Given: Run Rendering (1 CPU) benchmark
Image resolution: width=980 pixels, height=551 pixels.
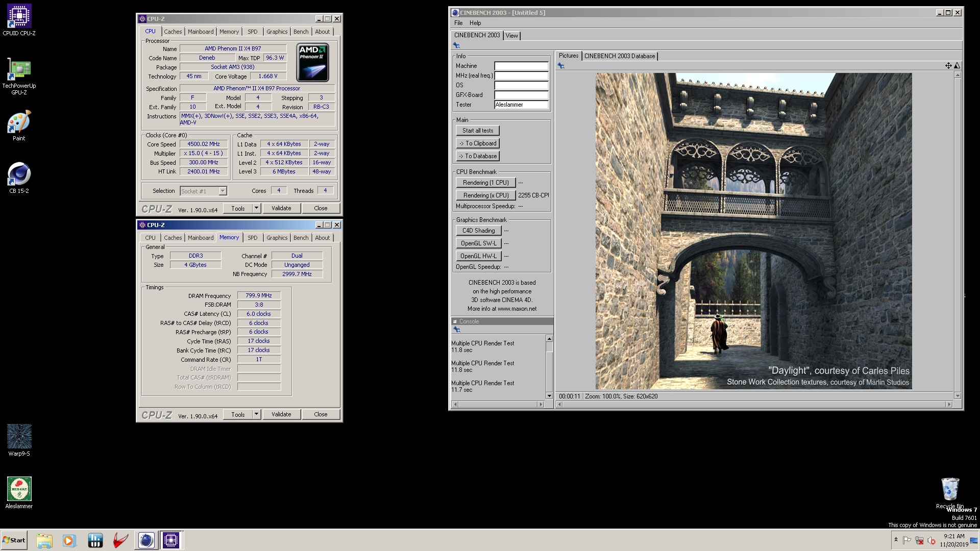Looking at the screenshot, I should pyautogui.click(x=485, y=183).
